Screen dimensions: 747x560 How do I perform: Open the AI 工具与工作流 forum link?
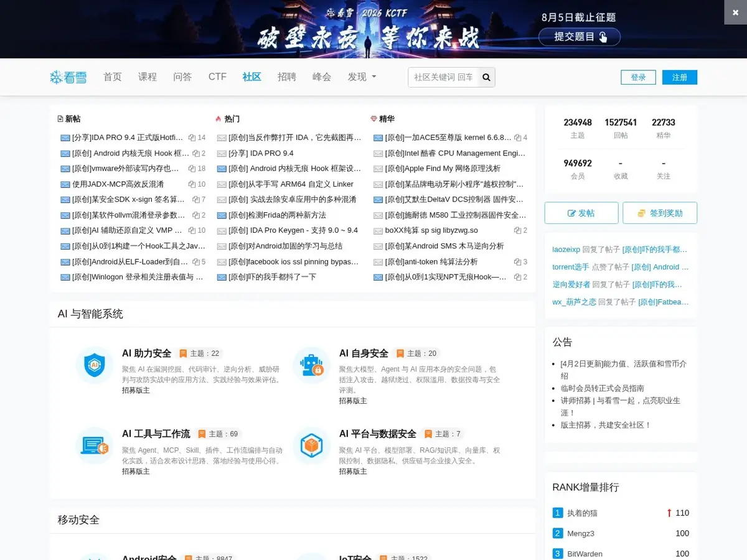click(156, 434)
